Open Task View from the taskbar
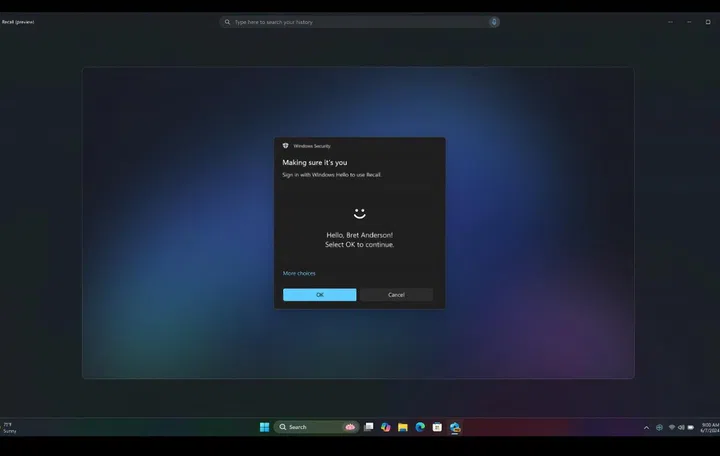 pos(369,427)
